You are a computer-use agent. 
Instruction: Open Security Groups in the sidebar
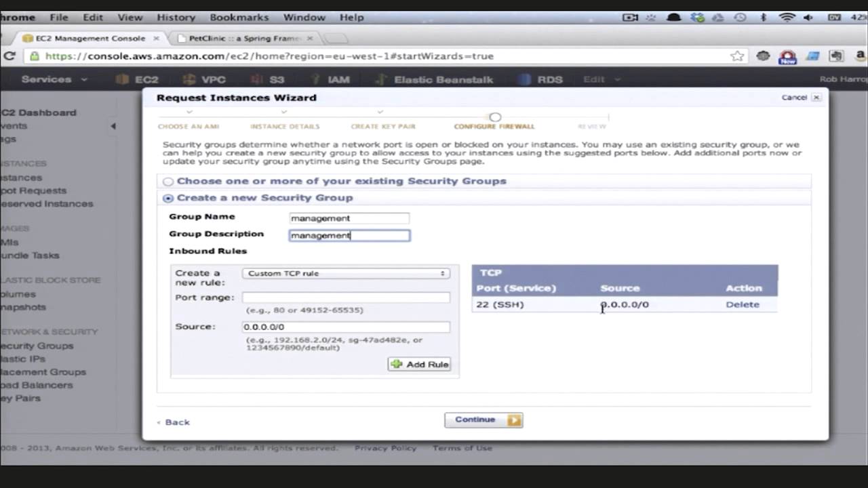tap(37, 346)
